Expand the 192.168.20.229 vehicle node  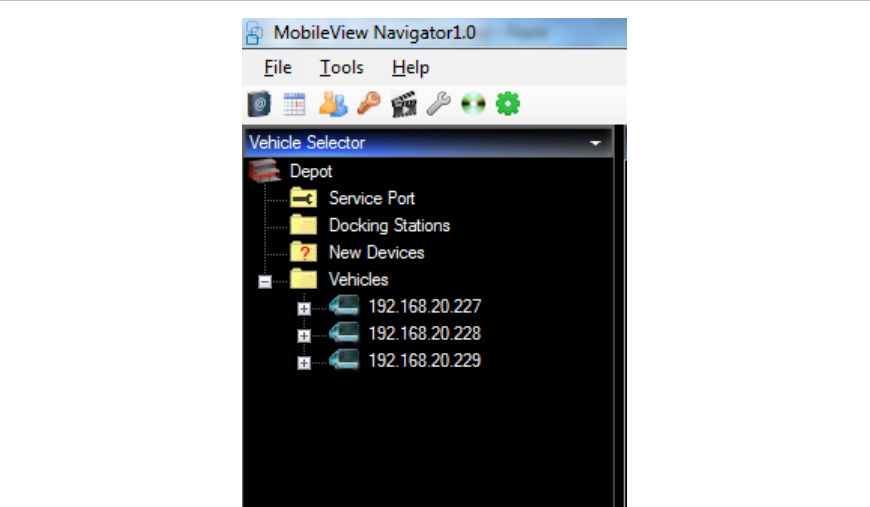coord(304,363)
